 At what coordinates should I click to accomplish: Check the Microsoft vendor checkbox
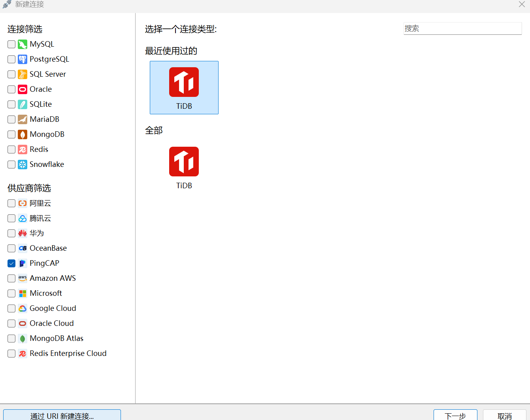(x=11, y=293)
